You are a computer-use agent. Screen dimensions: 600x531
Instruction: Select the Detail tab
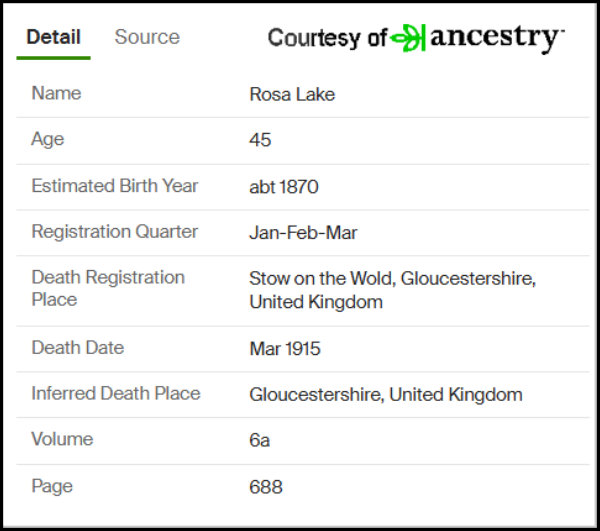click(x=53, y=37)
